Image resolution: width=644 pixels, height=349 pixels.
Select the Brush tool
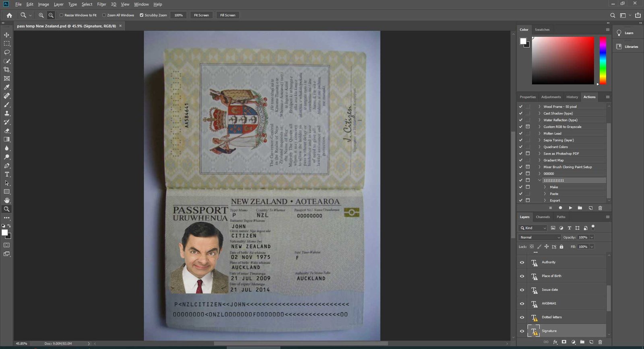point(7,105)
